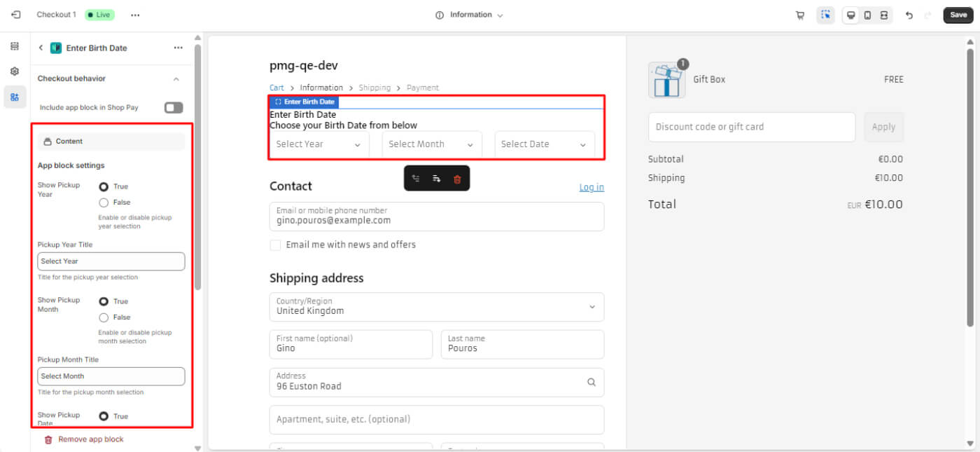This screenshot has width=980, height=452.
Task: Set Show Pickup Month to False
Action: pyautogui.click(x=104, y=317)
